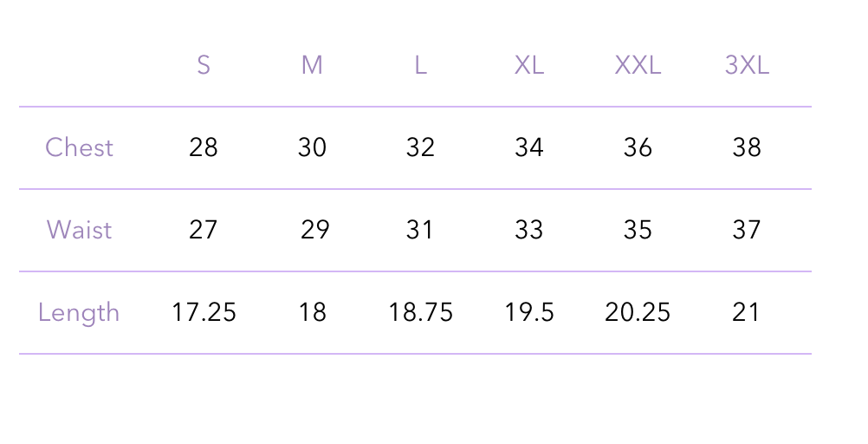Image resolution: width=868 pixels, height=444 pixels.
Task: Click length value 21 for 3XL
Action: [747, 312]
